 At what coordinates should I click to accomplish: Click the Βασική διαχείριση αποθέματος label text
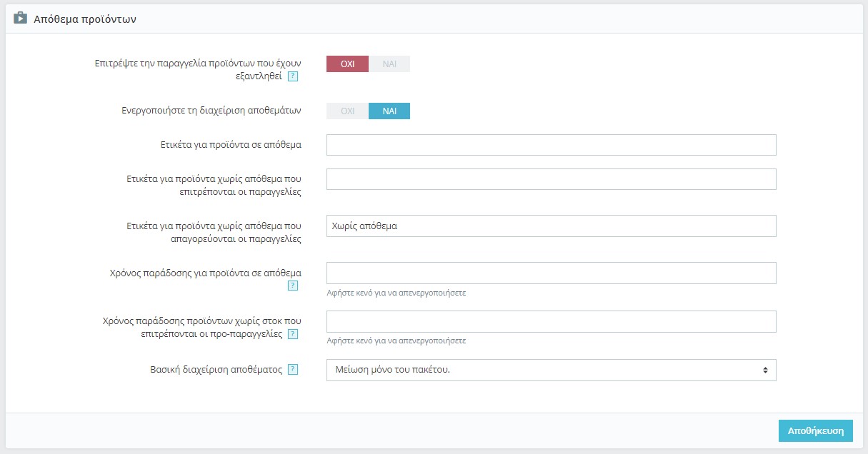point(216,370)
